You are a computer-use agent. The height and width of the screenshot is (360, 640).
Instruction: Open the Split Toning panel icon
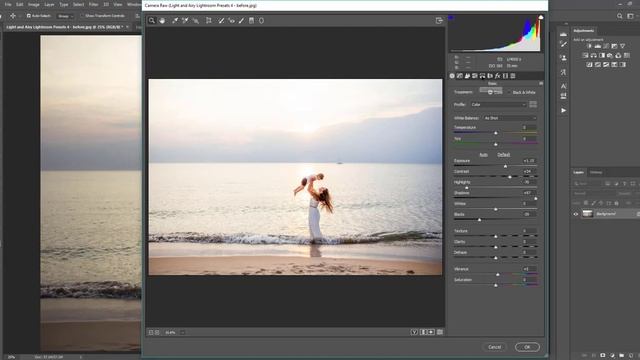[x=482, y=76]
